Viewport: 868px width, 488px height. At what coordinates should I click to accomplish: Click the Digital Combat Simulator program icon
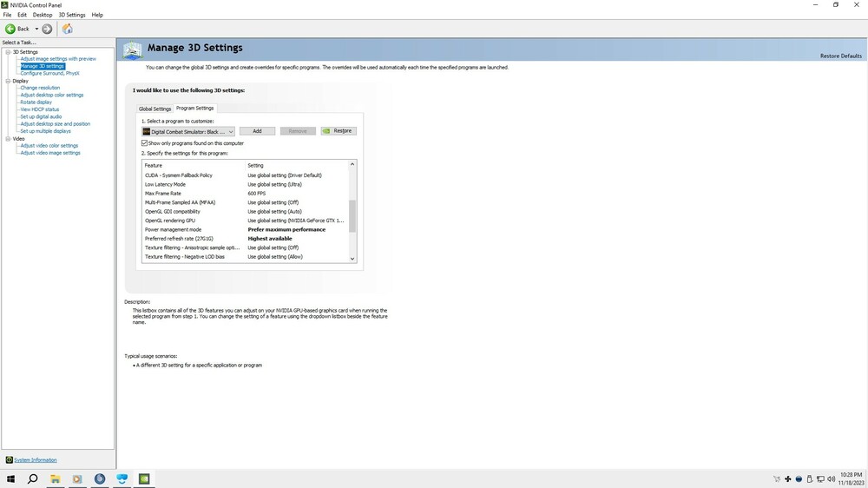(147, 132)
